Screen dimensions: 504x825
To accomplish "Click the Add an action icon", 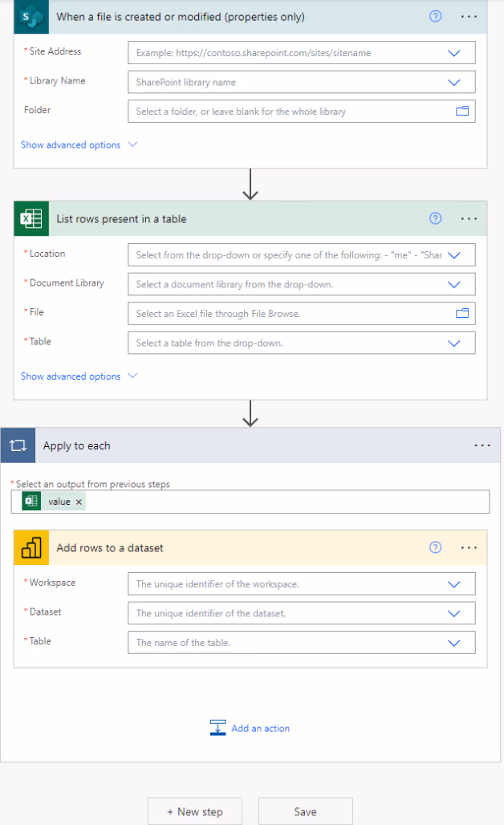I will coord(217,728).
